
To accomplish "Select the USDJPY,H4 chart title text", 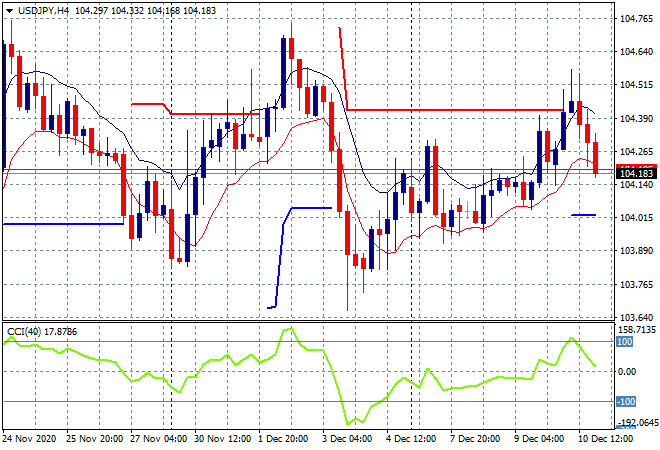I will point(43,11).
